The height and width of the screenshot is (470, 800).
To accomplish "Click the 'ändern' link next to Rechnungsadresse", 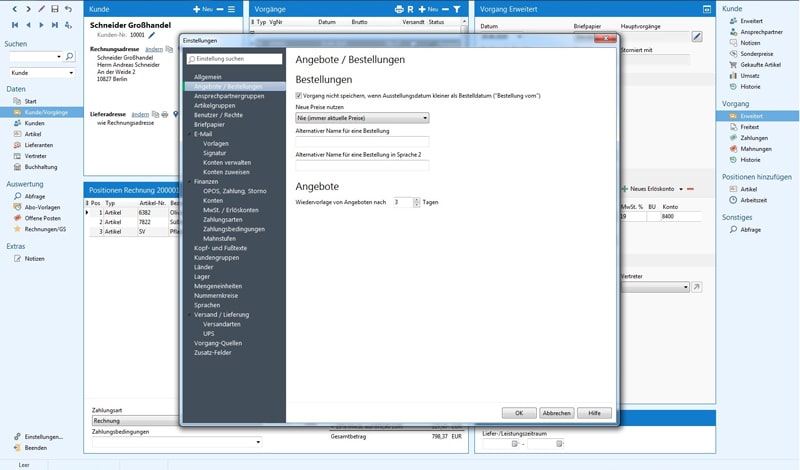I will (153, 49).
